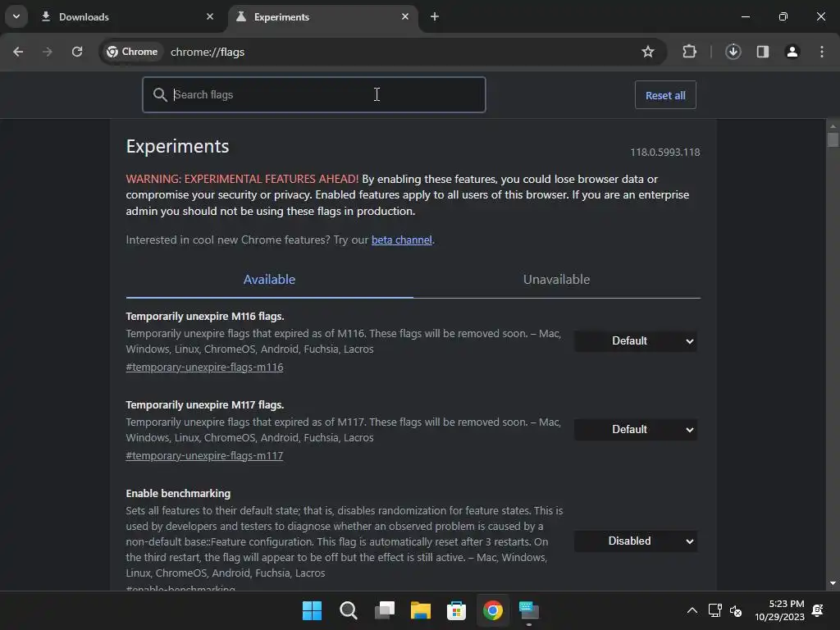Image resolution: width=840 pixels, height=630 pixels.
Task: Click the page scrollbar thumb
Action: click(x=833, y=139)
